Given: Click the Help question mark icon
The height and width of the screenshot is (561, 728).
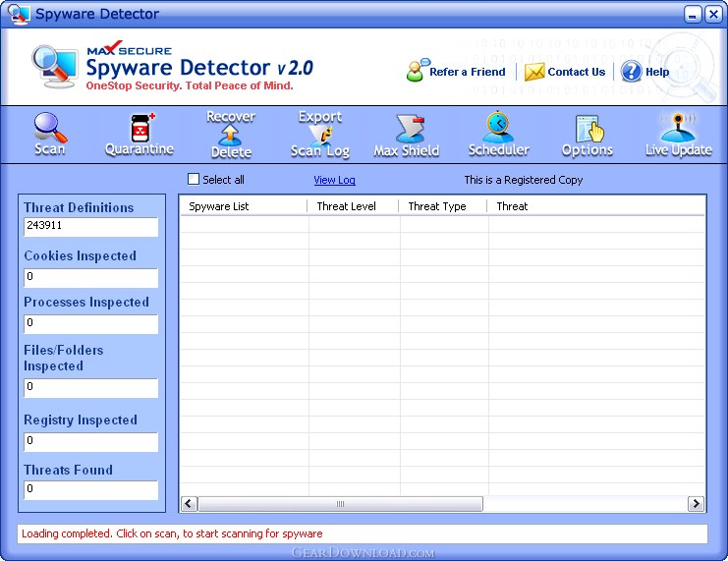Looking at the screenshot, I should click(631, 72).
